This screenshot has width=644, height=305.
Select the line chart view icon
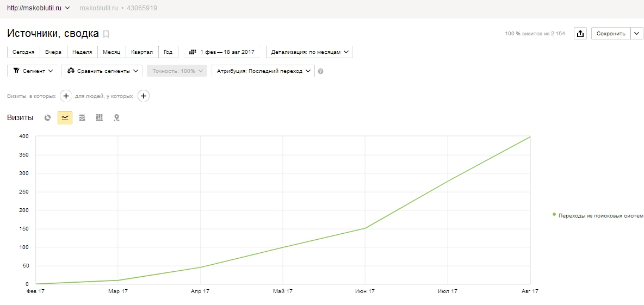pyautogui.click(x=65, y=118)
